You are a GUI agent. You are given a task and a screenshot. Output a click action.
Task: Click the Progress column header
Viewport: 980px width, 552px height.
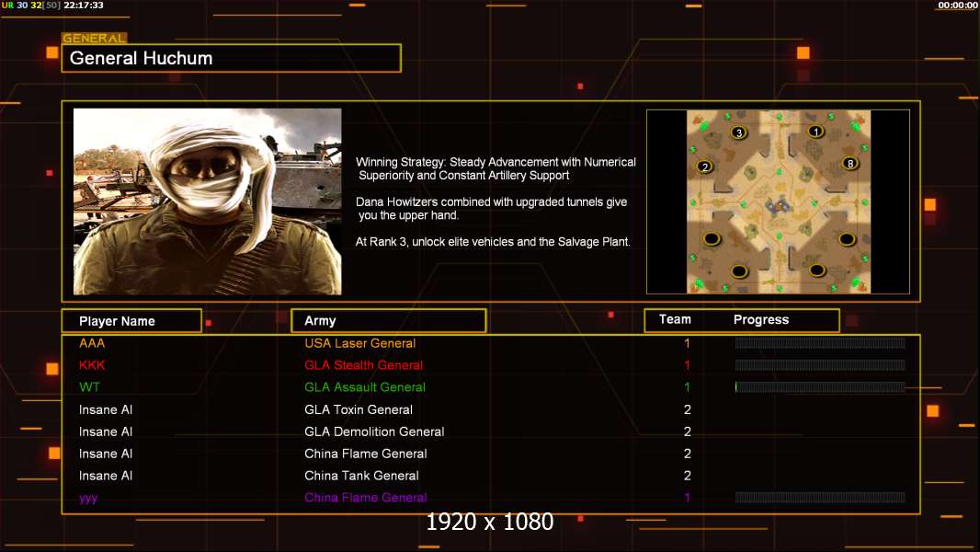[761, 319]
